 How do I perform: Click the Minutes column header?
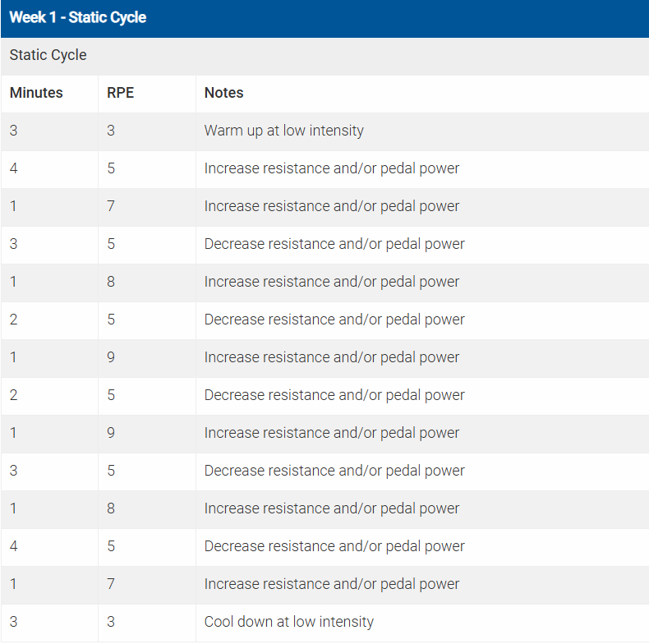(x=36, y=93)
